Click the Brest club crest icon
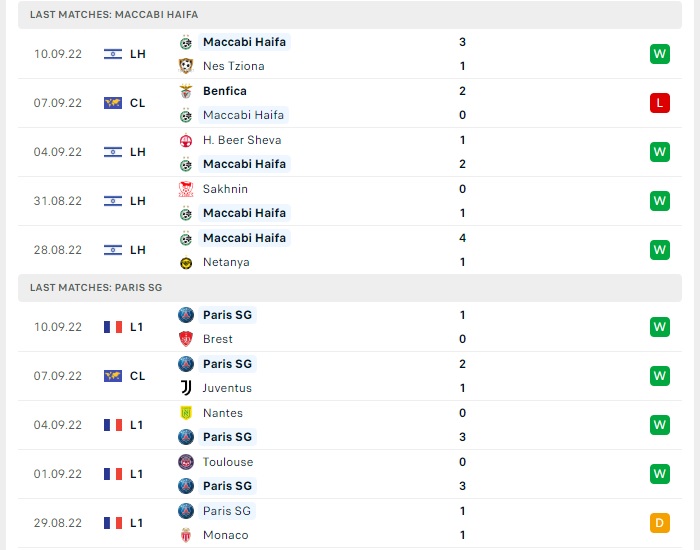This screenshot has width=700, height=550. (x=186, y=339)
